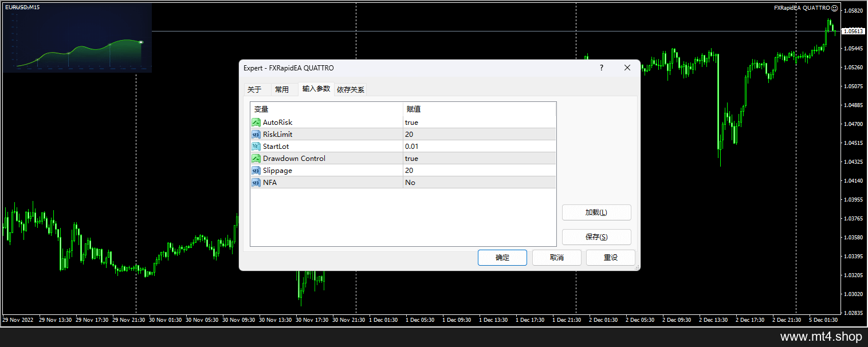Click the Drawdown Control boolean icon
Viewport: 868px width, 347px height.
[256, 159]
